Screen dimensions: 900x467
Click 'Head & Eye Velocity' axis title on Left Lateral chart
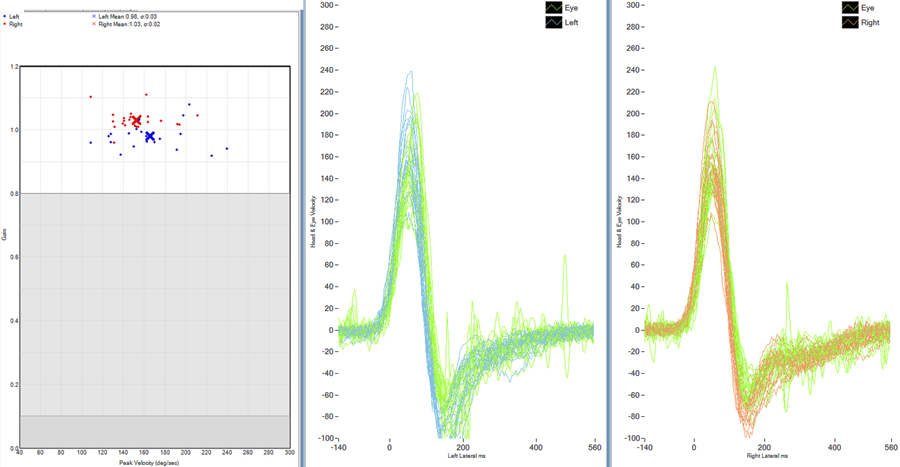[x=313, y=221]
